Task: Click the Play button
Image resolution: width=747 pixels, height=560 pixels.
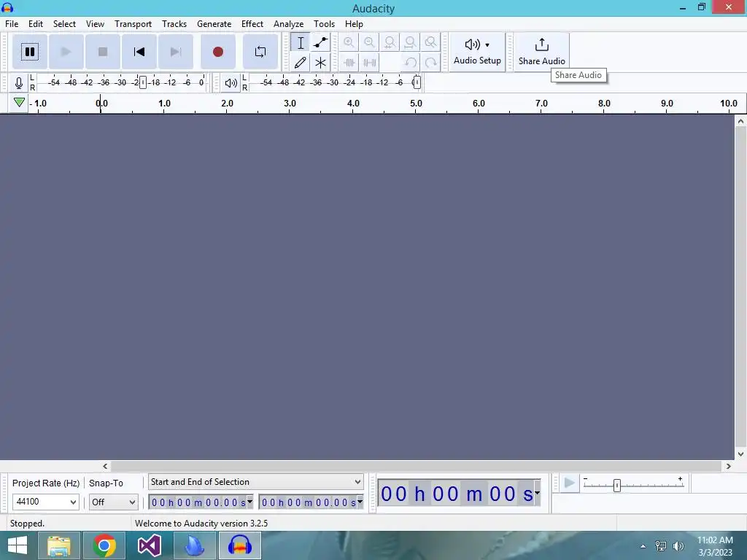Action: 66,52
